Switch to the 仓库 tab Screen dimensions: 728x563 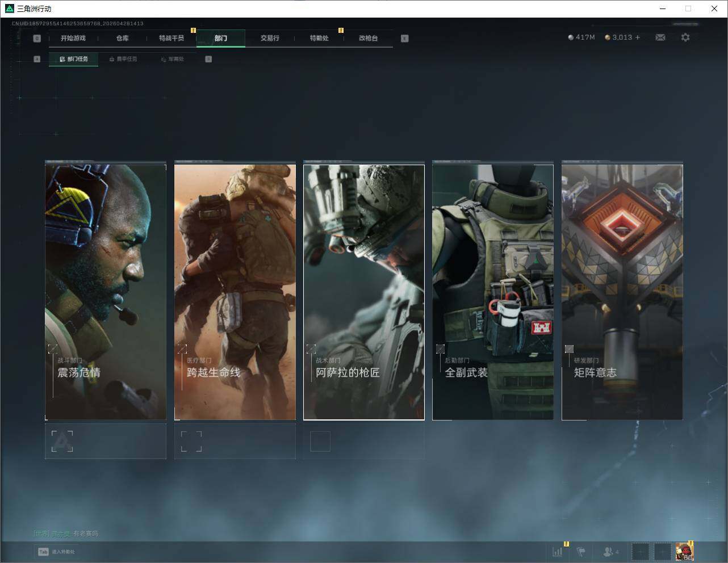click(x=123, y=38)
